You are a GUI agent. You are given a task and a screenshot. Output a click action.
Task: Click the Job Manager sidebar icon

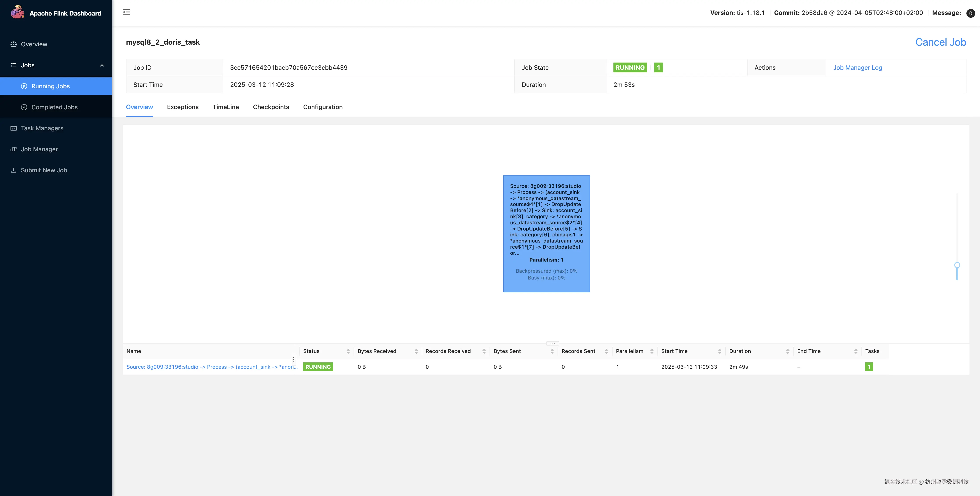[x=14, y=149]
